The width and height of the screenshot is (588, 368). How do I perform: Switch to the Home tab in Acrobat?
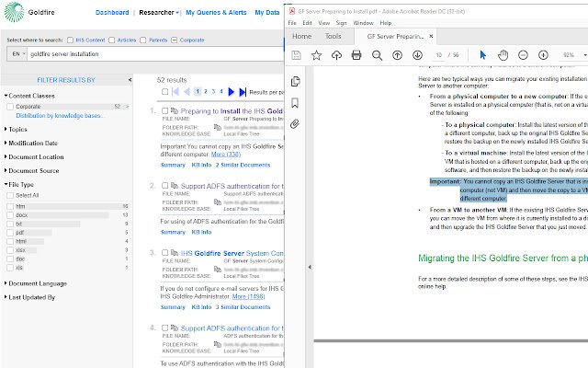302,37
